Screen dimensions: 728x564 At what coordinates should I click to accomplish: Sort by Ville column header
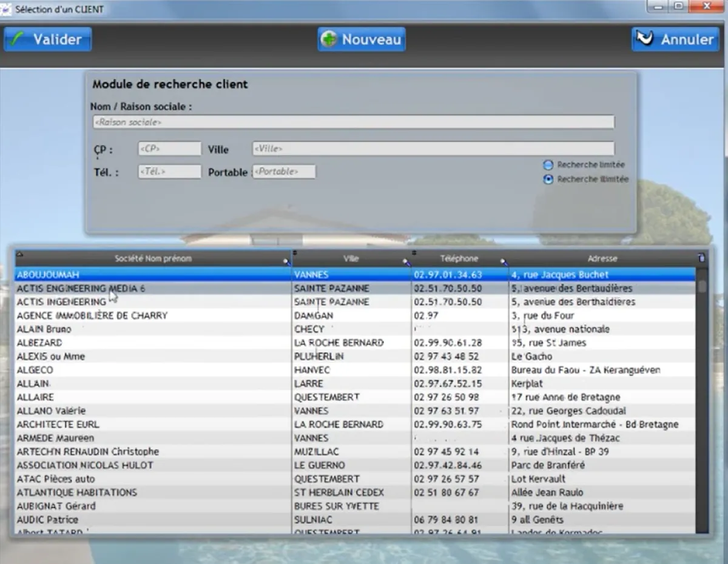[x=351, y=258]
